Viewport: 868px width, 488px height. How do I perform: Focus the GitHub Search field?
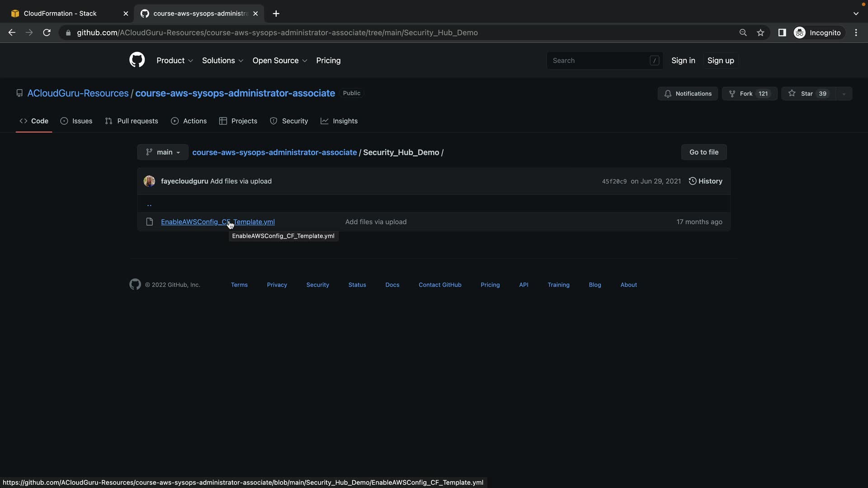[x=599, y=61]
